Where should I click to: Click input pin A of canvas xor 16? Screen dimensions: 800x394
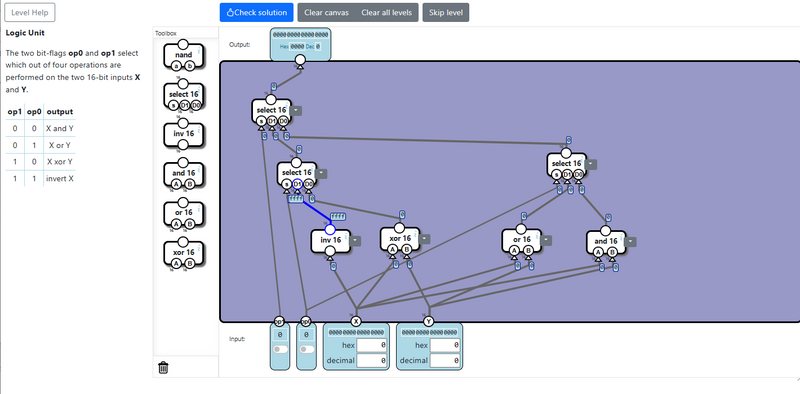pyautogui.click(x=392, y=250)
